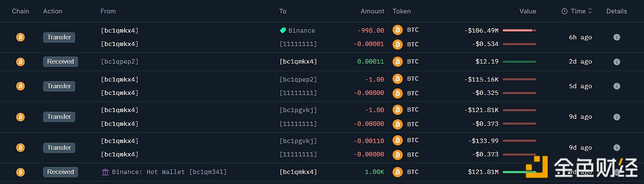Click the green value bar for $12.19
Viewport: 644px width, 184px height.
click(519, 62)
